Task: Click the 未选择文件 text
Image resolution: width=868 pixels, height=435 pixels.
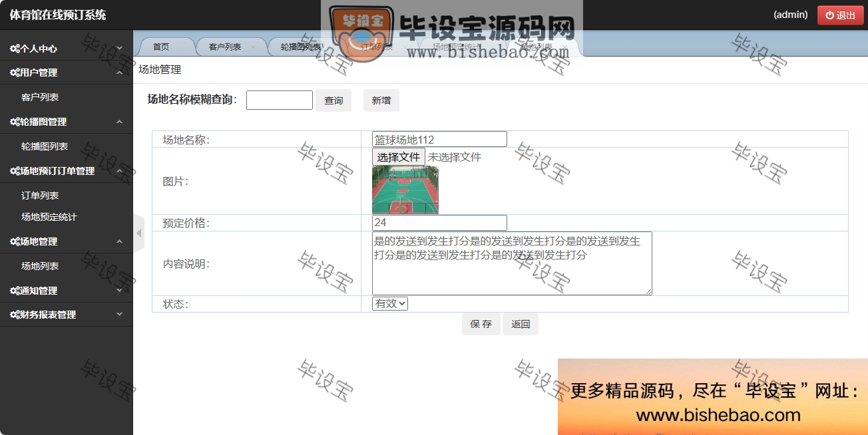Action: click(x=455, y=157)
